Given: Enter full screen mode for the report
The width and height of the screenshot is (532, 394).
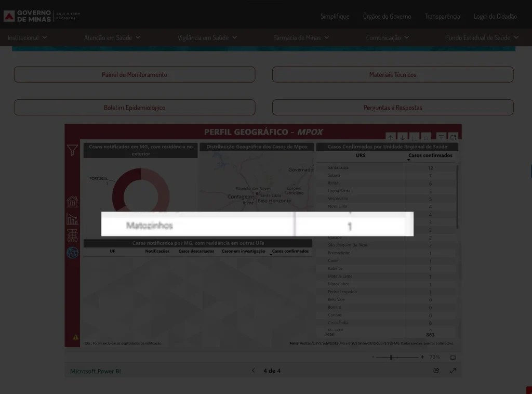Looking at the screenshot, I should [x=453, y=371].
